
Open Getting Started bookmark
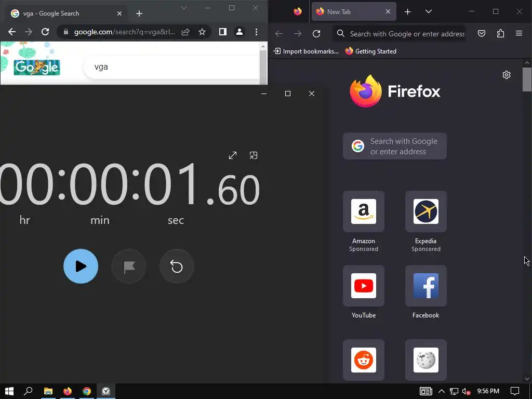click(371, 51)
